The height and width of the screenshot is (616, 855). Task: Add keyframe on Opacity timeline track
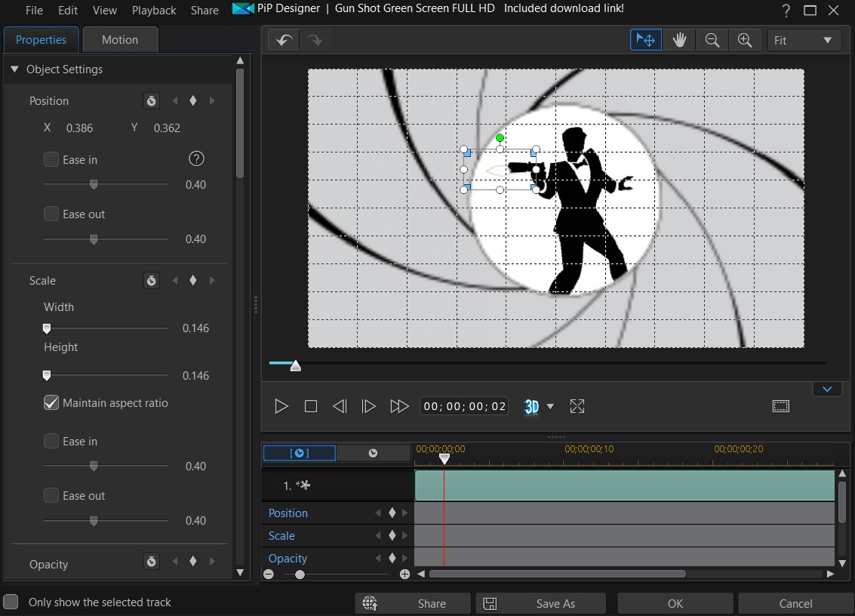click(x=392, y=558)
